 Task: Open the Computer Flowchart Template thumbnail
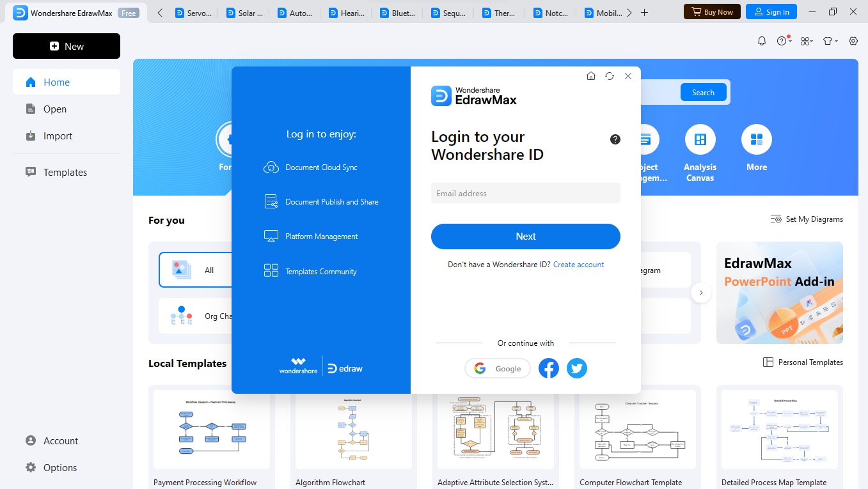click(638, 430)
